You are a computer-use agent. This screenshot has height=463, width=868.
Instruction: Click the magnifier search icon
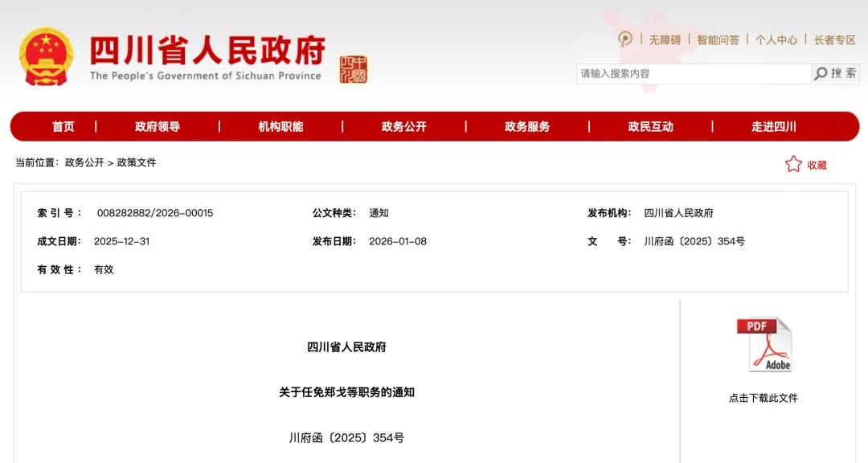coord(821,73)
